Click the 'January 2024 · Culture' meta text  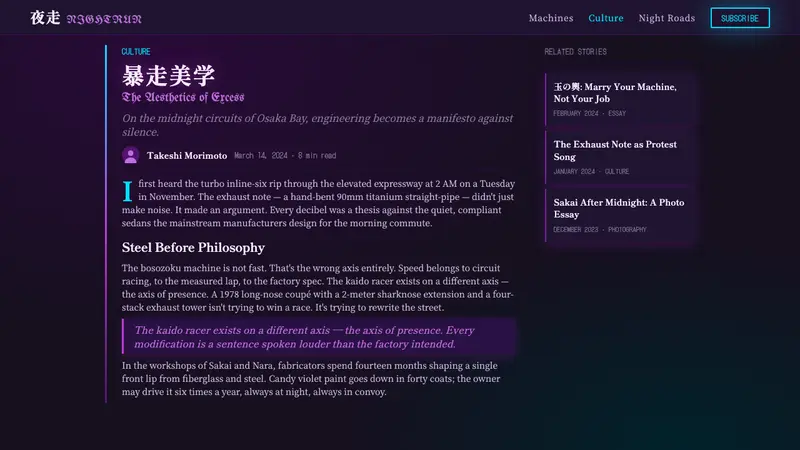click(591, 171)
